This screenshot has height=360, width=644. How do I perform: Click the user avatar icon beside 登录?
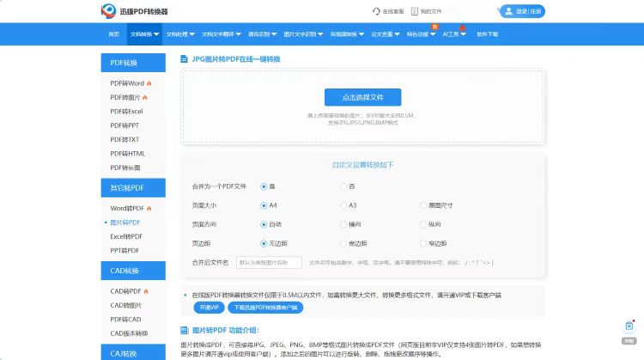click(x=508, y=11)
